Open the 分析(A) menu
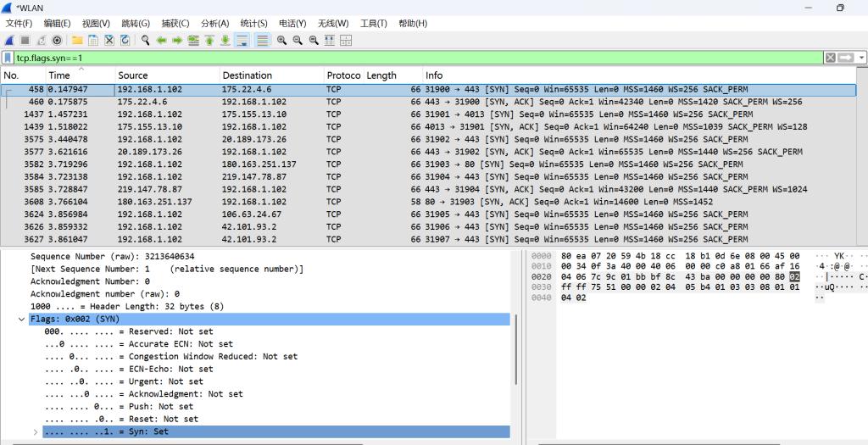Screen dimensions: 868x445 (x=214, y=23)
